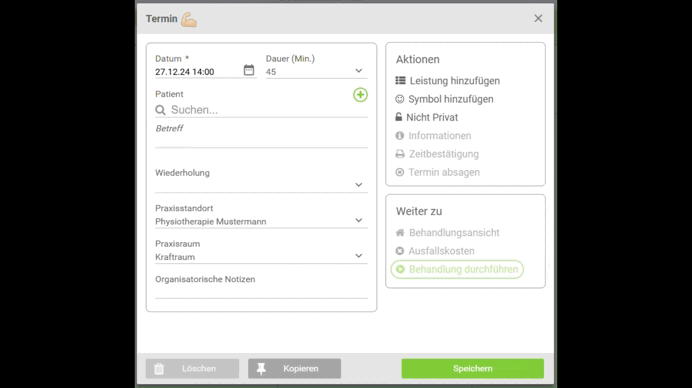Click Behandlung durchführen link

(x=457, y=269)
